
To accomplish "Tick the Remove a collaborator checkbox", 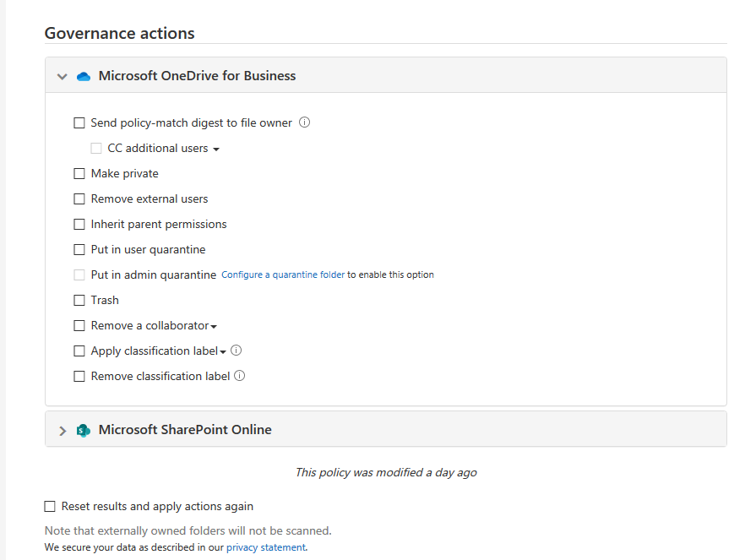I will point(79,326).
